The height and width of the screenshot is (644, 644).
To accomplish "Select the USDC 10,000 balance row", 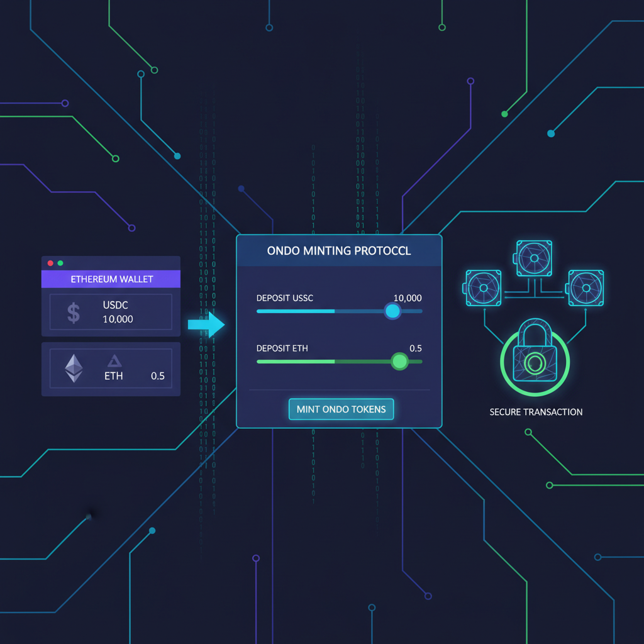I will tap(111, 312).
